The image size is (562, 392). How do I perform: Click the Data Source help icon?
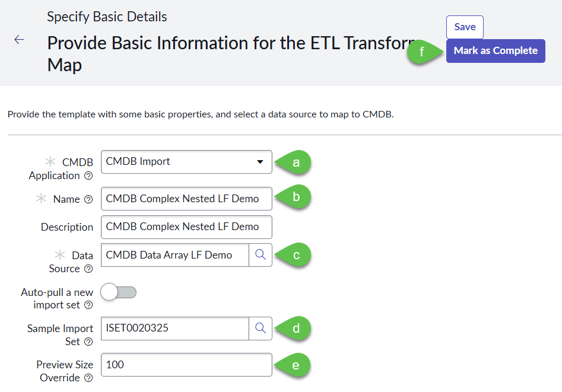click(88, 269)
